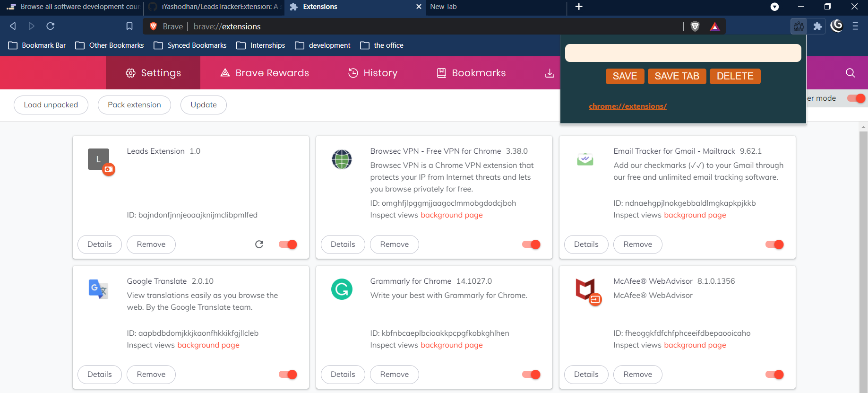The height and width of the screenshot is (393, 868).
Task: Open the extensions puzzle icon
Action: tap(817, 26)
